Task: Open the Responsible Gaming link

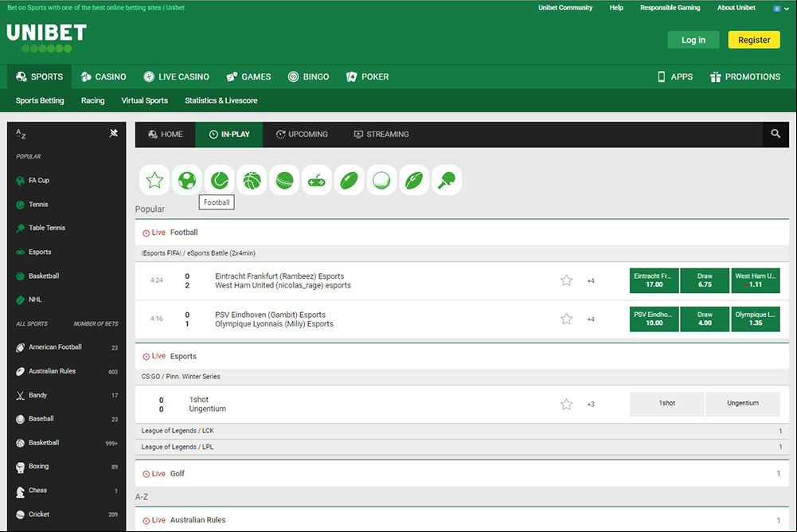Action: (670, 8)
